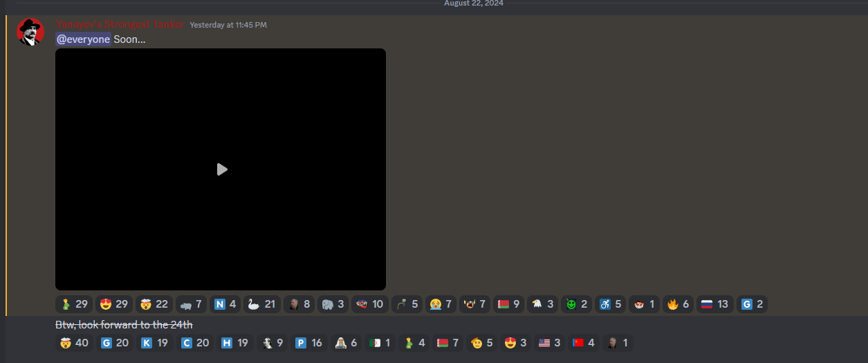Click letter C reaction showing 20
Image resolution: width=868 pixels, height=363 pixels.
(195, 343)
